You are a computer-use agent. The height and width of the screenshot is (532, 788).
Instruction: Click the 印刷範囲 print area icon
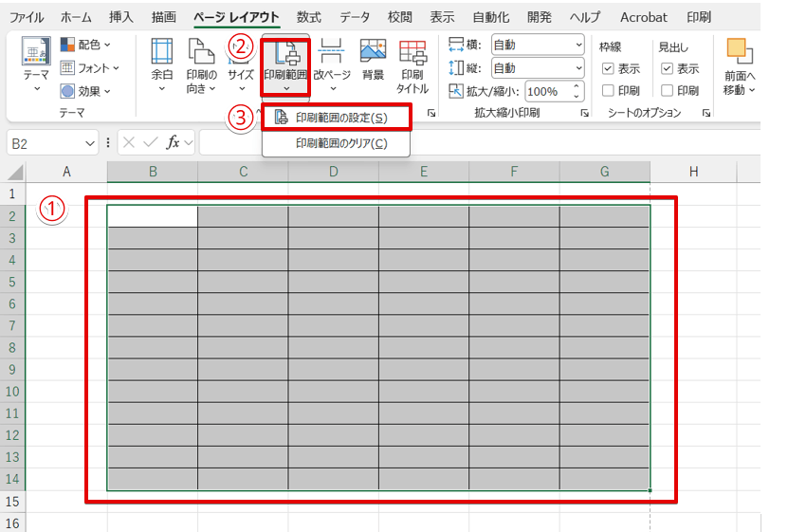coord(285,53)
